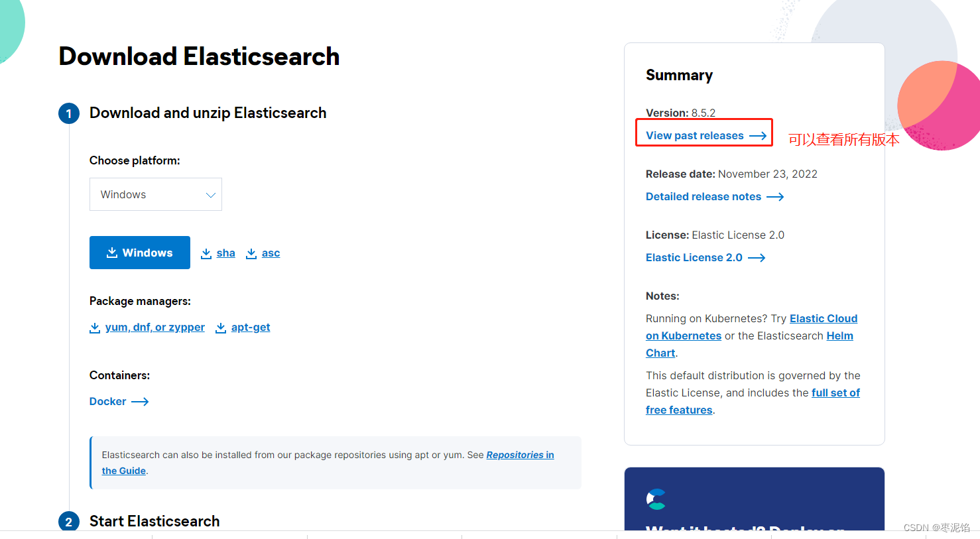This screenshot has height=539, width=980.
Task: Open Detailed release notes link
Action: pos(704,197)
